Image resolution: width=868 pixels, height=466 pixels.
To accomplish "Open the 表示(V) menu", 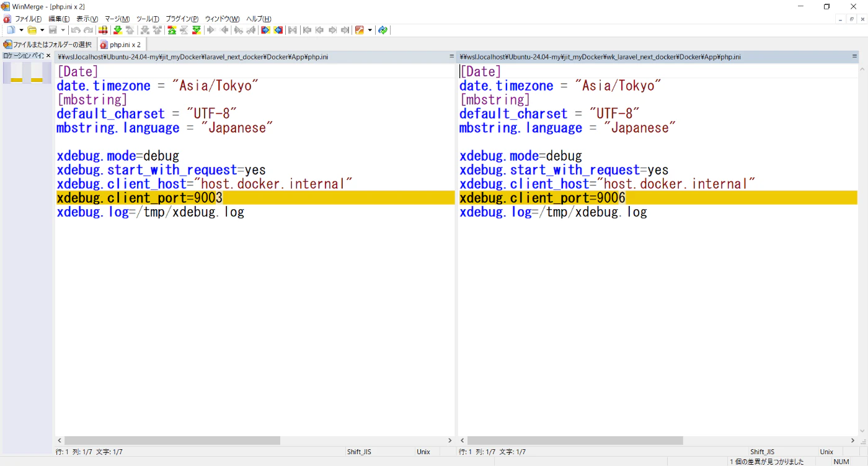I will click(87, 19).
